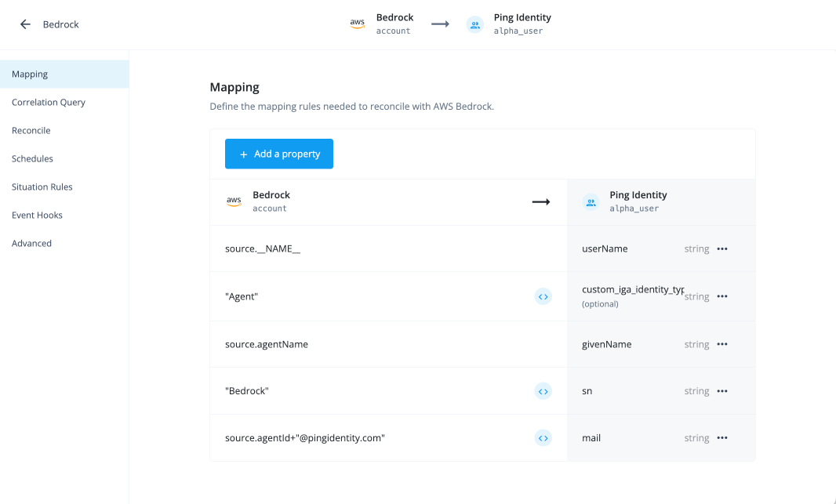Open transformation script icon for mail row
This screenshot has width=836, height=504.
(x=543, y=438)
